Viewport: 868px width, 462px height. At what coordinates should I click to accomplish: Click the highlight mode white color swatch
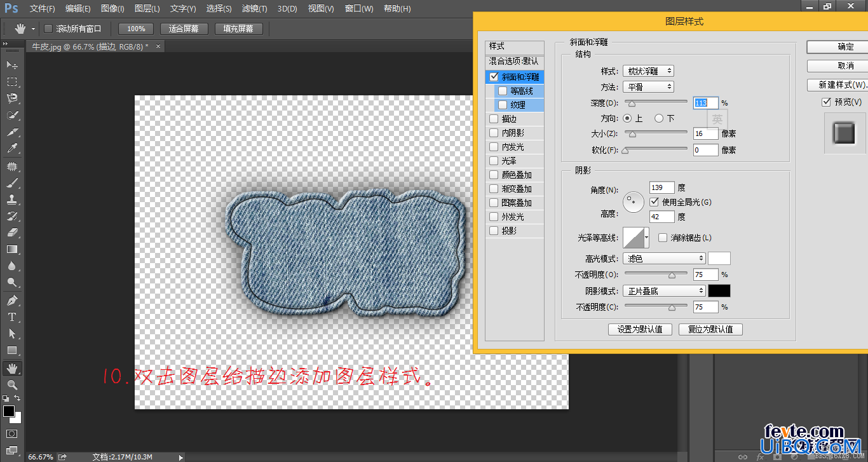[719, 259]
